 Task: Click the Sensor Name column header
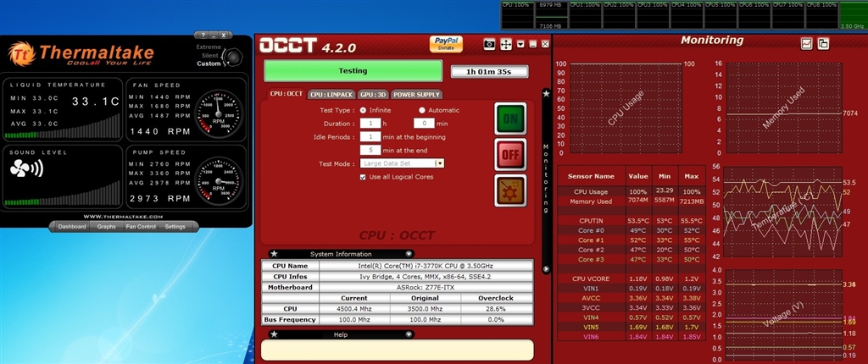click(x=591, y=176)
